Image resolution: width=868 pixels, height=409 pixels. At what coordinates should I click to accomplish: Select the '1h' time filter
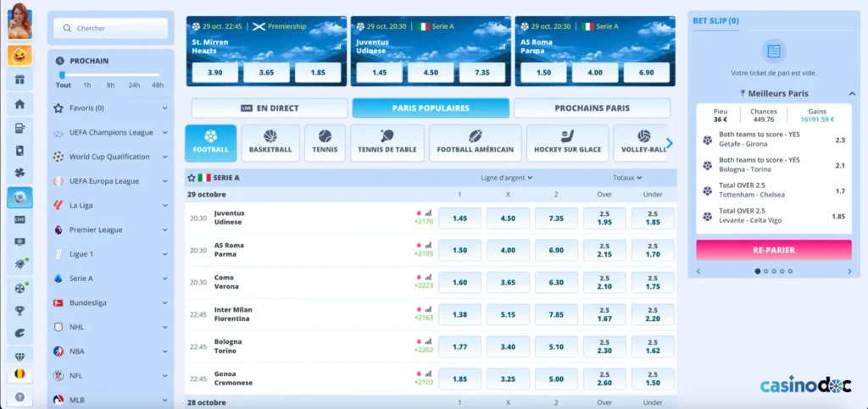pyautogui.click(x=87, y=86)
